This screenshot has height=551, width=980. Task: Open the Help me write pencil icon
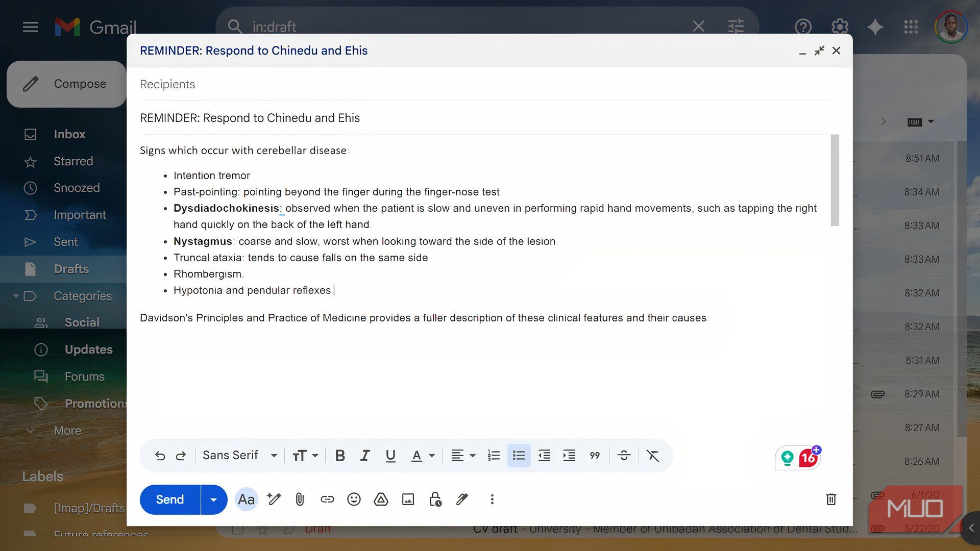click(x=274, y=499)
